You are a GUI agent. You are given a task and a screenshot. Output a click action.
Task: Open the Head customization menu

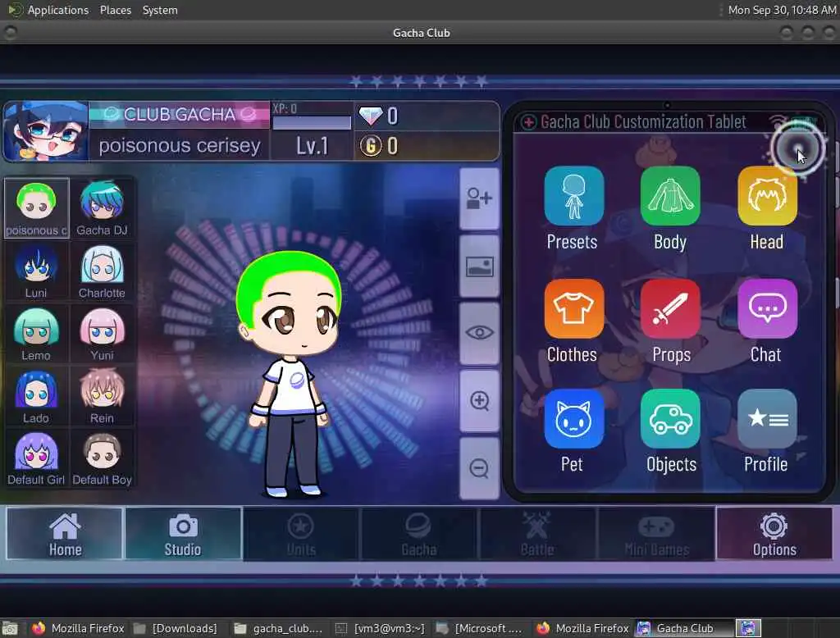coord(767,196)
